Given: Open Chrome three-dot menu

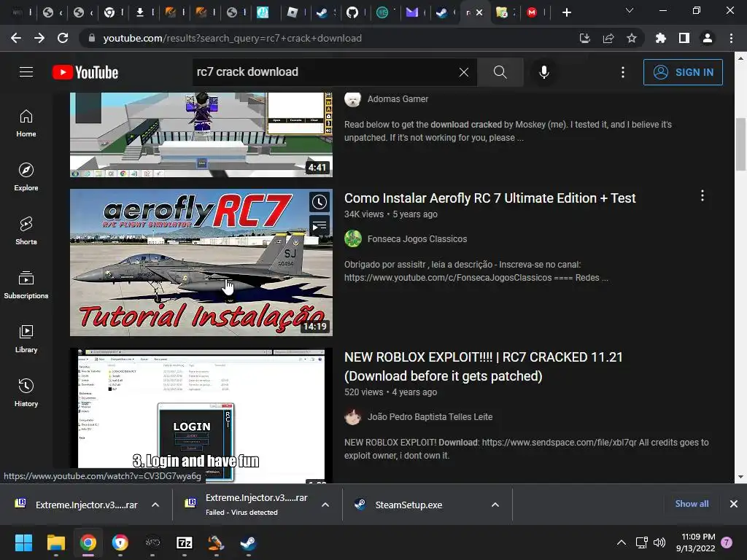Looking at the screenshot, I should point(731,38).
